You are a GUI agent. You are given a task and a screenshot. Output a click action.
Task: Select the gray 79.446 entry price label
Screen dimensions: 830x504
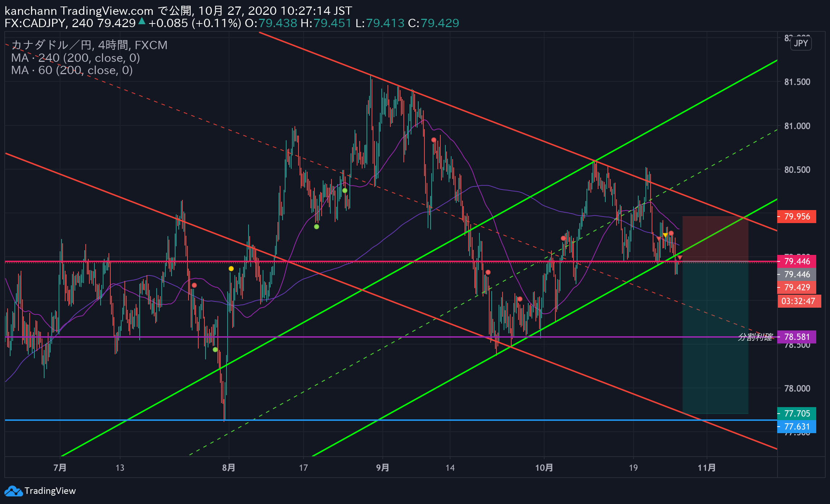coord(797,274)
